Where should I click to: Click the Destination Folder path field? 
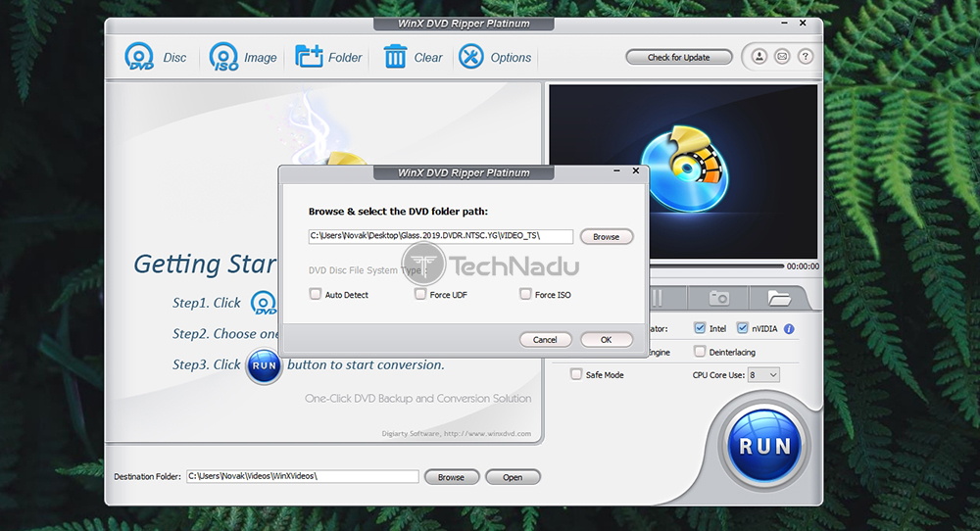pos(303,477)
